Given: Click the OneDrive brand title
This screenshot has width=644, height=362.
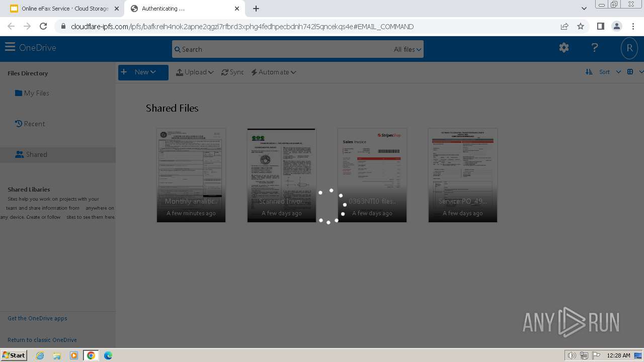Looking at the screenshot, I should (x=38, y=48).
